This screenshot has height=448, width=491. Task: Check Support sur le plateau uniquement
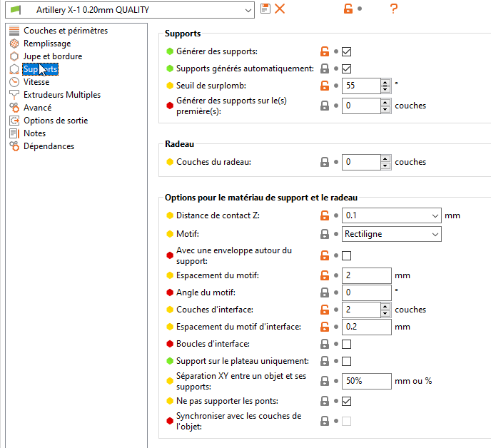coord(346,361)
